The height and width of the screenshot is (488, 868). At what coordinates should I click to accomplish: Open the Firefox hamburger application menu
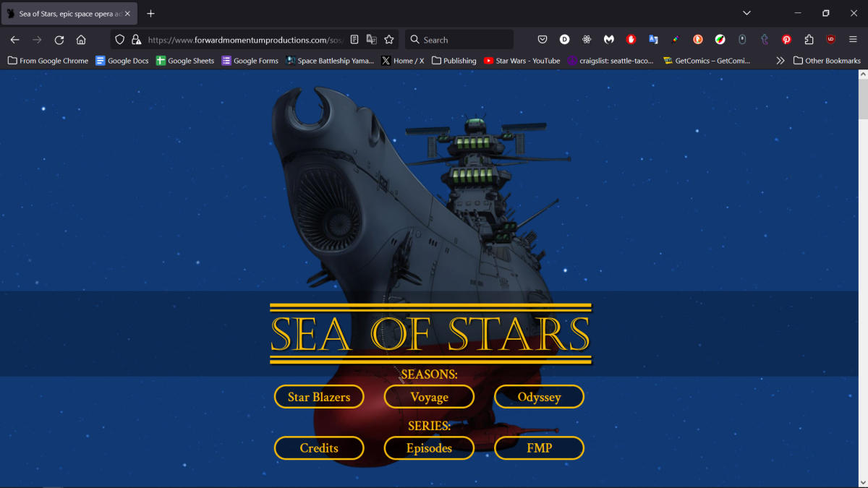[x=853, y=40]
